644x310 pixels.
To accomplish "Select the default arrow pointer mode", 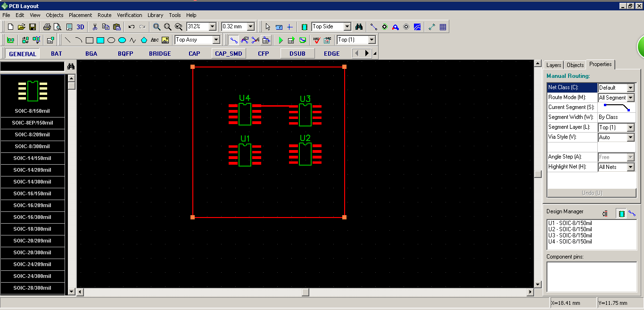I will point(268,27).
